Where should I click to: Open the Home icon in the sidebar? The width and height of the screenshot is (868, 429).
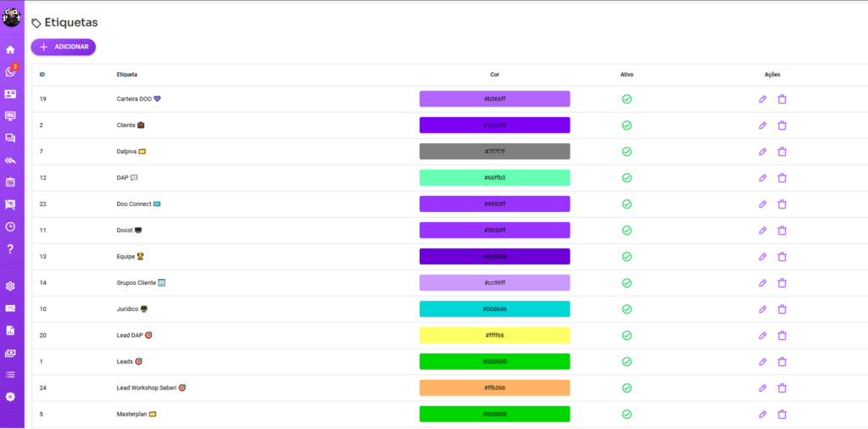click(10, 50)
